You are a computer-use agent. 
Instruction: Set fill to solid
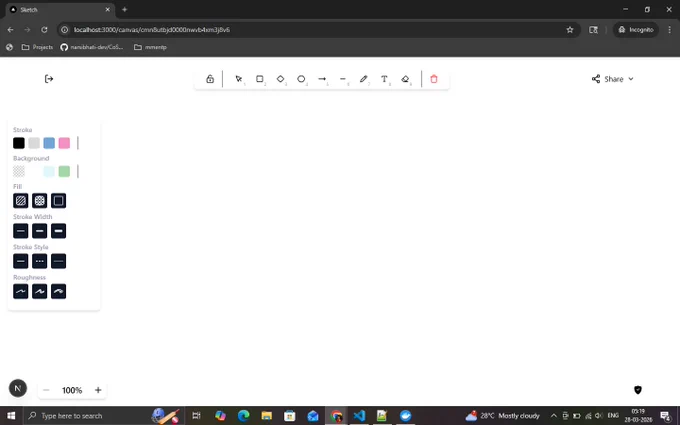click(59, 201)
